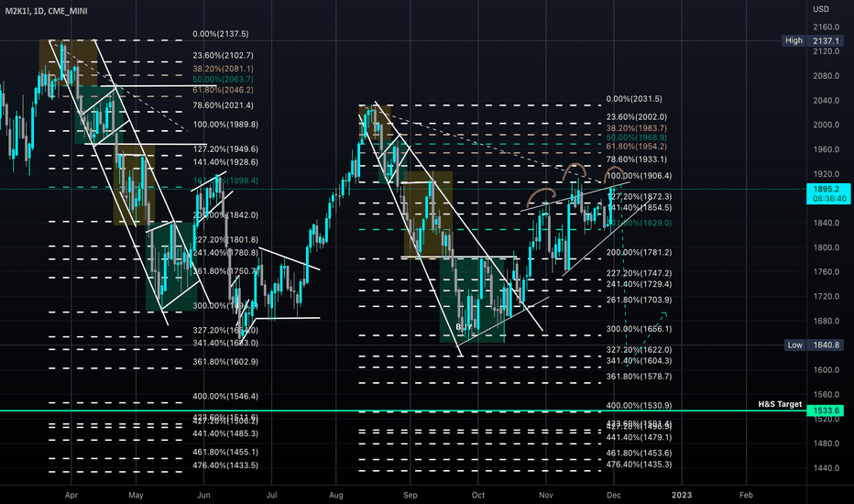Click the USD currency label on the price axis

click(x=821, y=9)
